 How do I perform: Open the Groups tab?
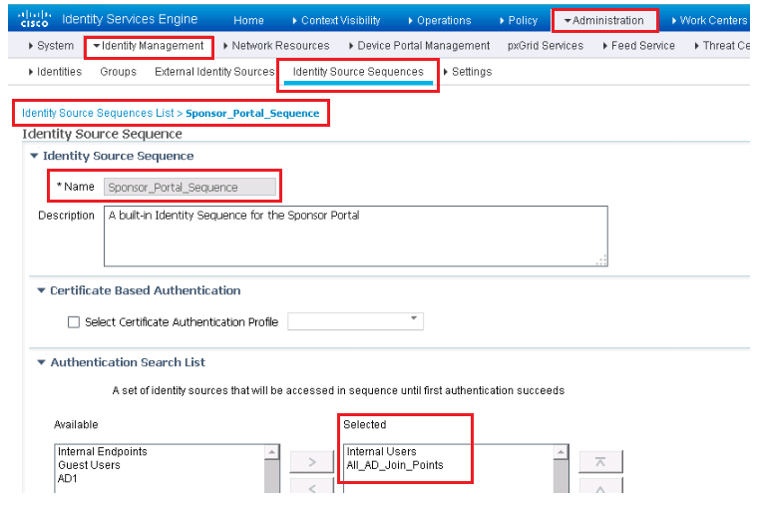[x=118, y=72]
